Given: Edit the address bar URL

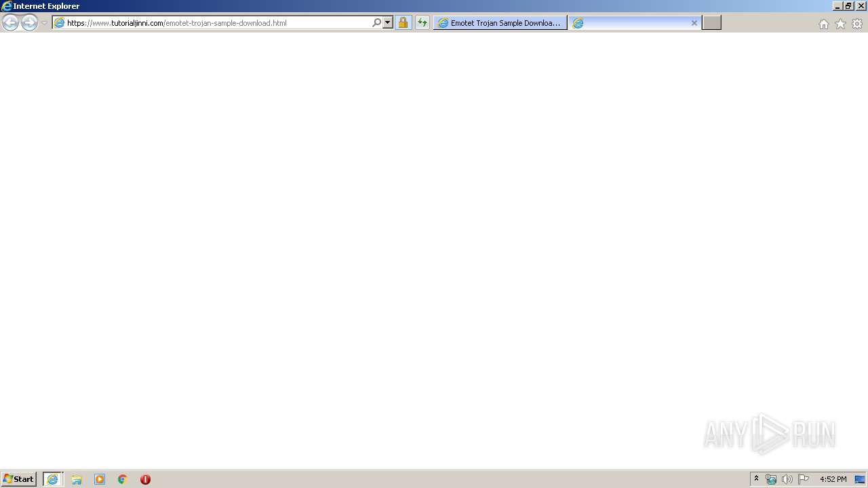Looking at the screenshot, I should click(x=217, y=23).
